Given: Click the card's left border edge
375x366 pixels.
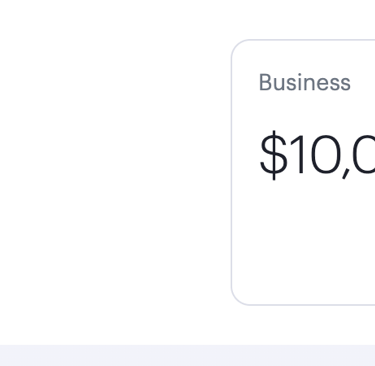Looking at the screenshot, I should [x=231, y=172].
